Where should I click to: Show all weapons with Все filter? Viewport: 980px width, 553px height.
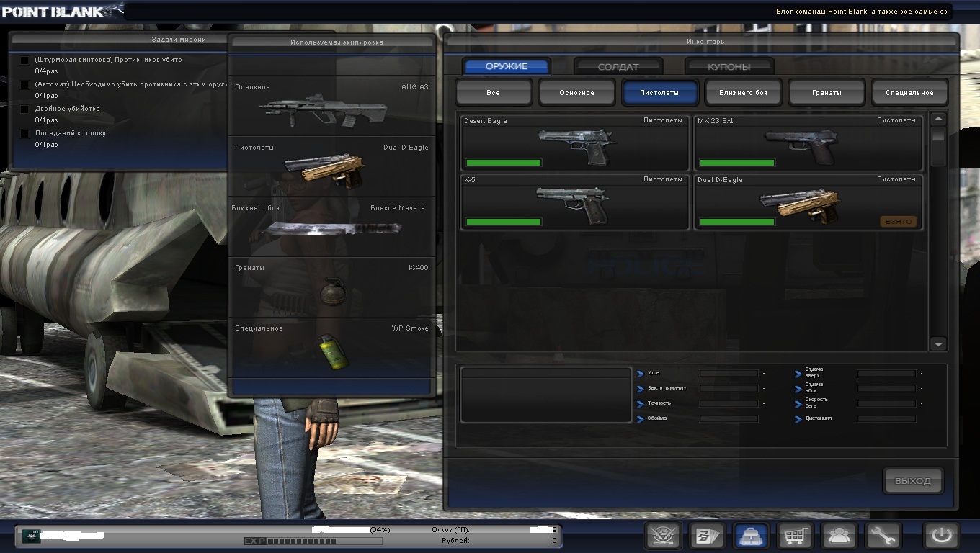(494, 92)
